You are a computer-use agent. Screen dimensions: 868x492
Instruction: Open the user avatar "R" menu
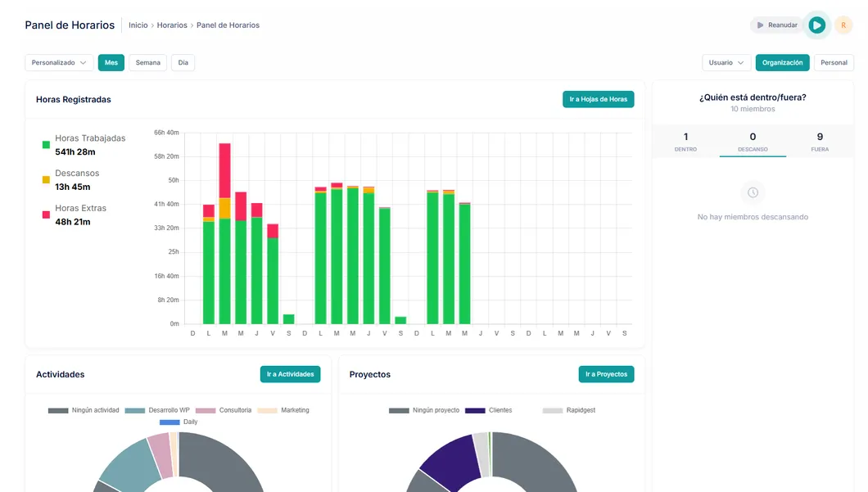pyautogui.click(x=843, y=25)
